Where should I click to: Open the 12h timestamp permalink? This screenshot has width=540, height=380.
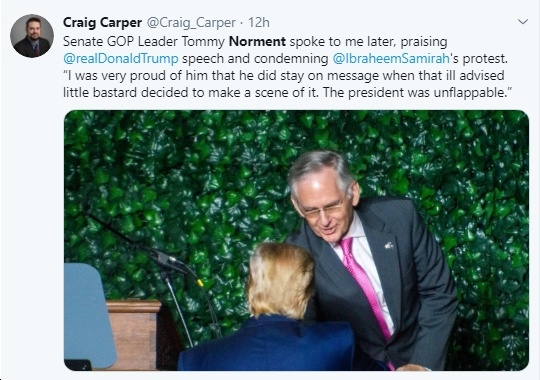(259, 23)
